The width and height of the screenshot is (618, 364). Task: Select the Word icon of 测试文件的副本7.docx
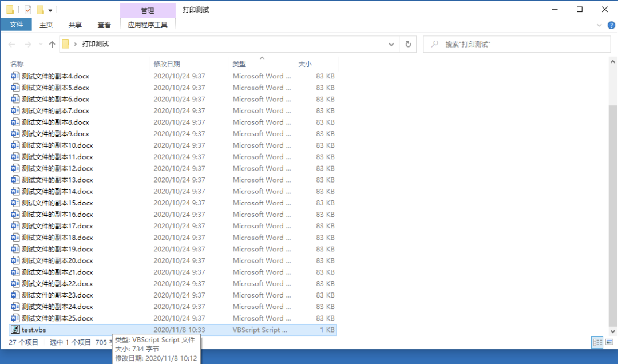click(15, 110)
